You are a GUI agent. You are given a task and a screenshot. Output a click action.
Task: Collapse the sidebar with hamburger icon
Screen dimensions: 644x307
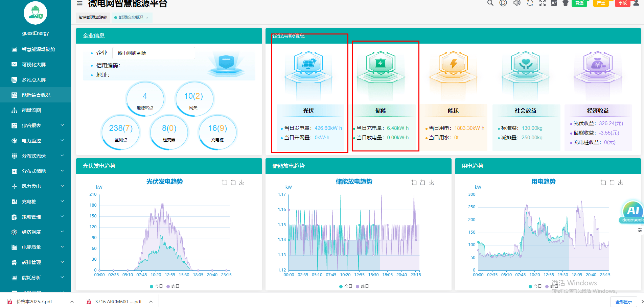pyautogui.click(x=80, y=3)
